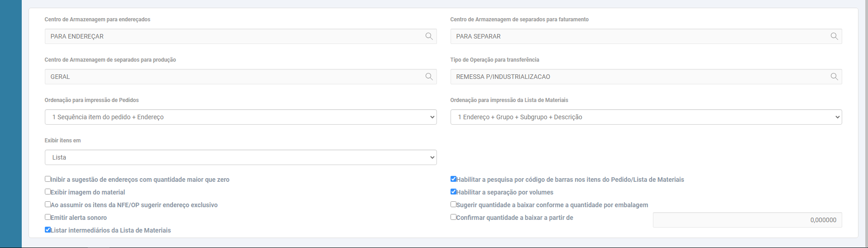Enable 'Emitir alerta sonoro' checkbox
Screen dimensions: 868x248
48,217
